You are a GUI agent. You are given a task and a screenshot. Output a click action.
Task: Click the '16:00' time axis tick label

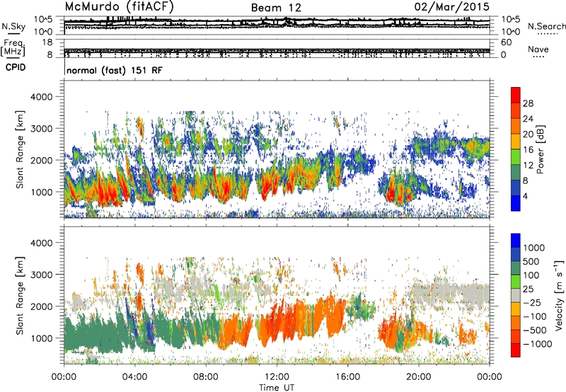click(x=347, y=377)
